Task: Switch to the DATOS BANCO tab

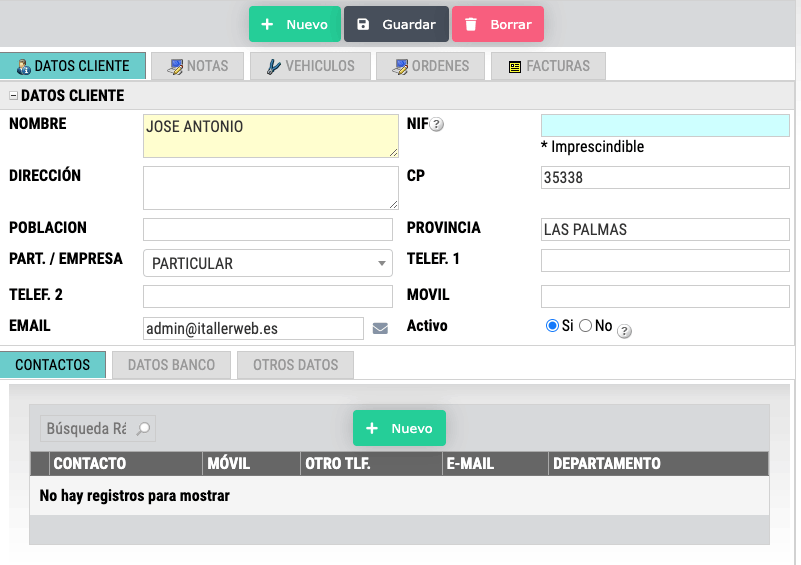Action: (x=171, y=365)
